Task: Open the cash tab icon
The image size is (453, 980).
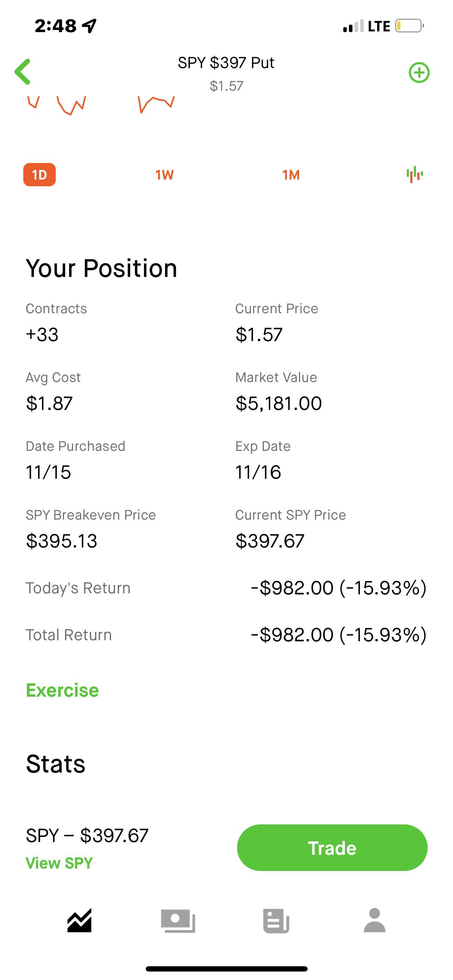Action: click(178, 921)
